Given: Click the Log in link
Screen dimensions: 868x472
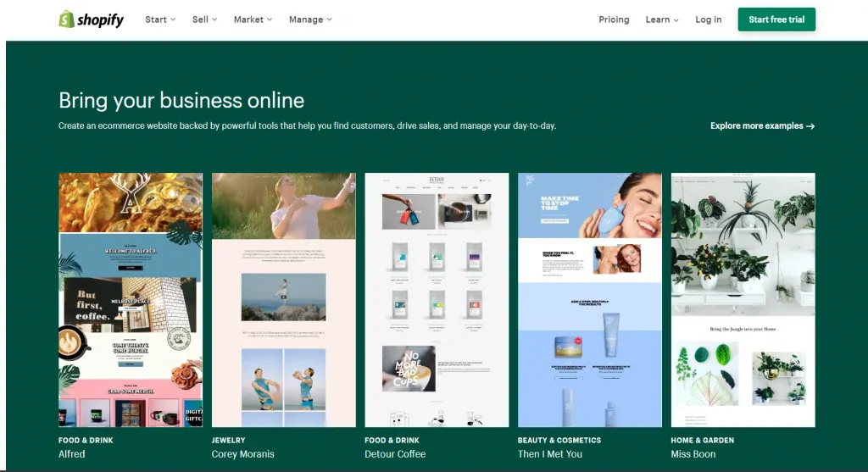Looking at the screenshot, I should tap(709, 19).
